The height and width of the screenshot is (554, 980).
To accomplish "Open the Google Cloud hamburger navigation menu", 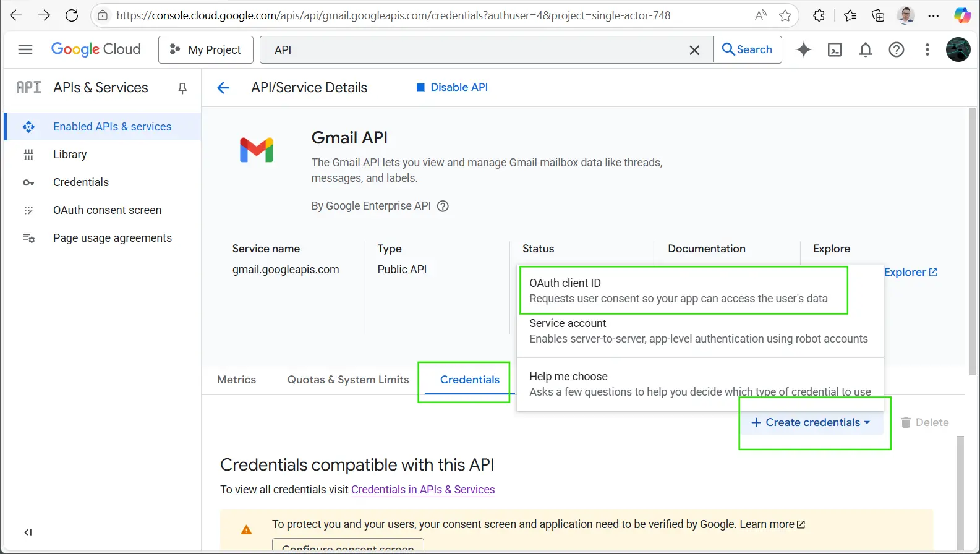I will coord(25,49).
